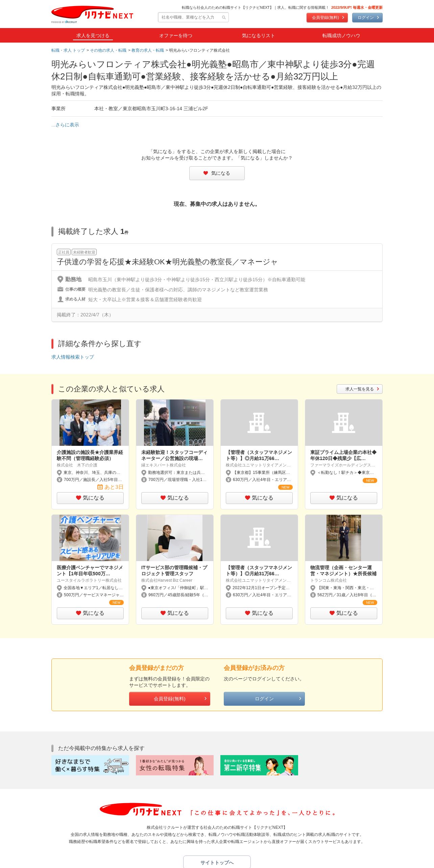Open the 東証プライム上場企業の本社 job title
This screenshot has height=868, width=434.
click(343, 455)
